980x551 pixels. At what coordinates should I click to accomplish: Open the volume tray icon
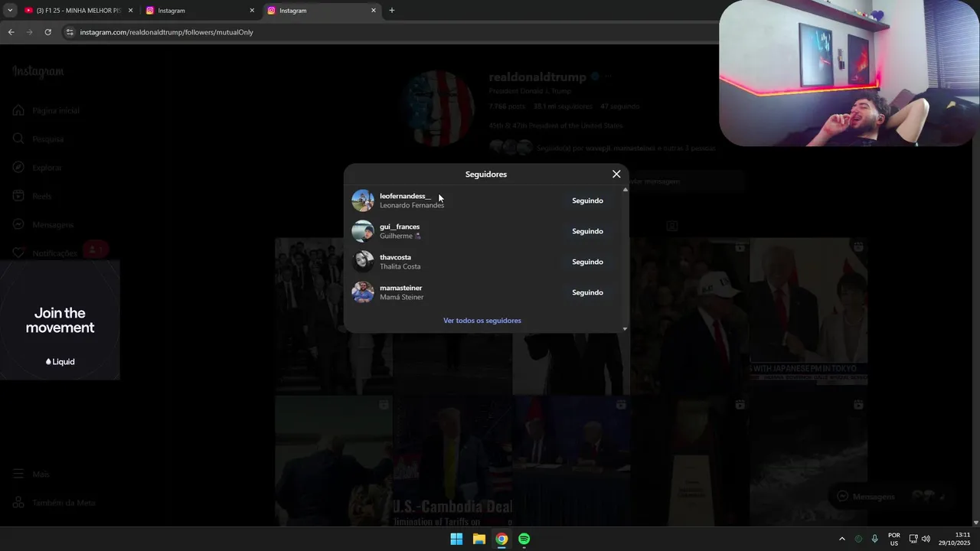coord(926,539)
